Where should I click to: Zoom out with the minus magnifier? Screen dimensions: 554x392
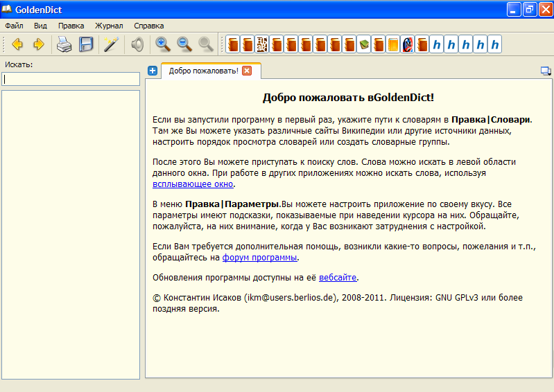click(184, 45)
